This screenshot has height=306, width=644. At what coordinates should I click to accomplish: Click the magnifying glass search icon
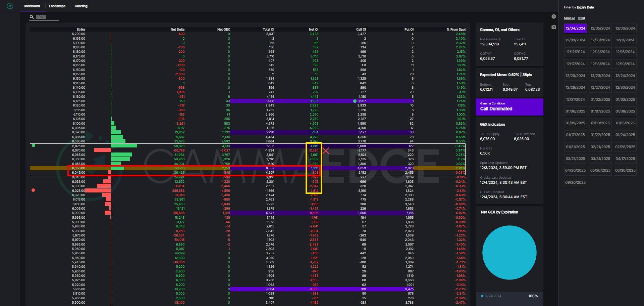[x=32, y=17]
